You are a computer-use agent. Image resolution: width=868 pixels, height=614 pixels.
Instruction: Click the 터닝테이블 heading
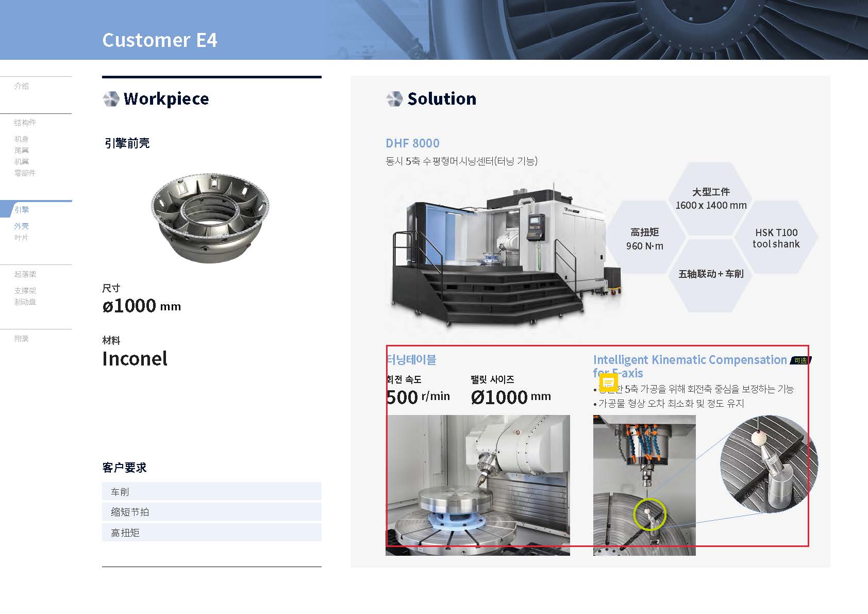411,360
